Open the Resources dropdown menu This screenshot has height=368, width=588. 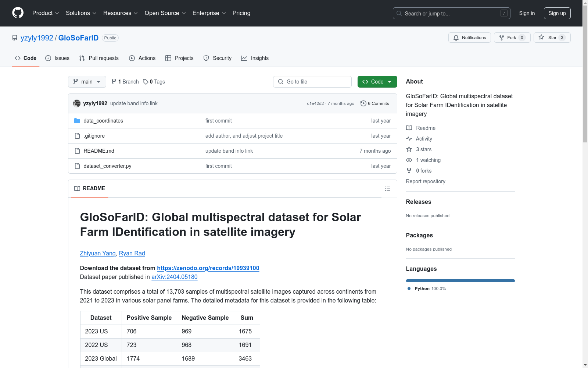click(x=121, y=13)
